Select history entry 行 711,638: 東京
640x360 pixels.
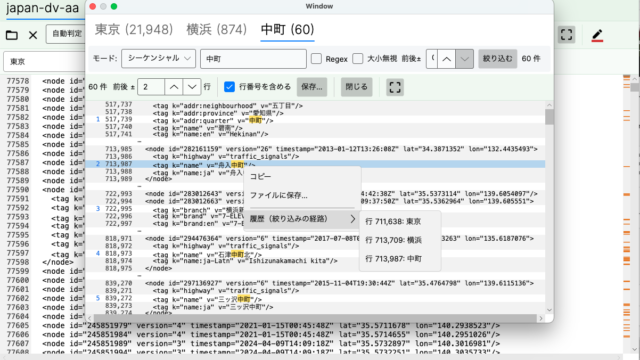click(400, 222)
